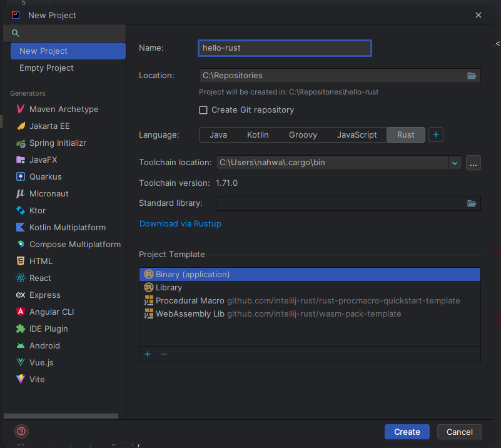Browse for project location folder icon
The width and height of the screenshot is (501, 448).
point(472,76)
